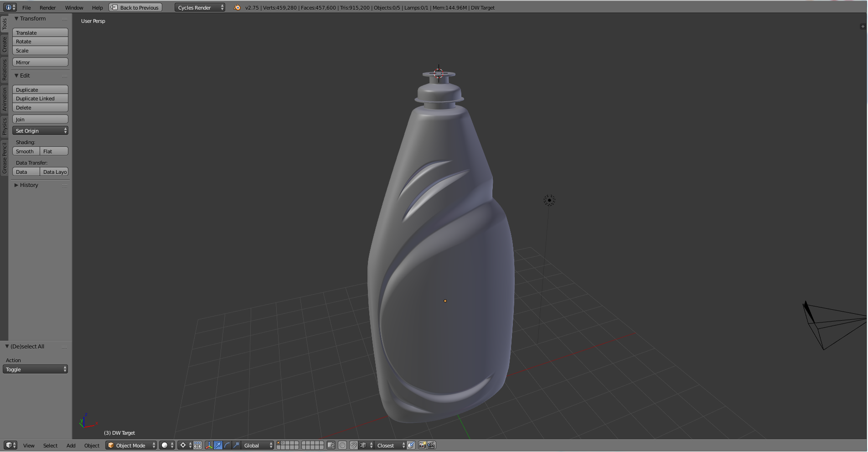Collapse the Transform panel
Viewport: 868px width, 452px height.
tap(16, 19)
